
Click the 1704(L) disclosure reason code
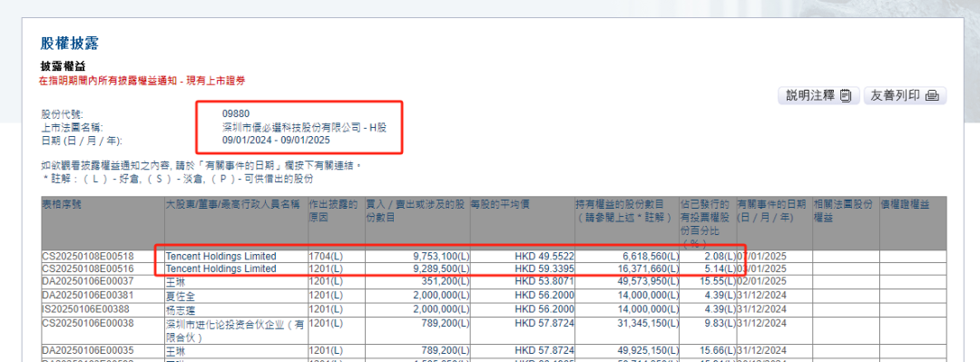326,257
